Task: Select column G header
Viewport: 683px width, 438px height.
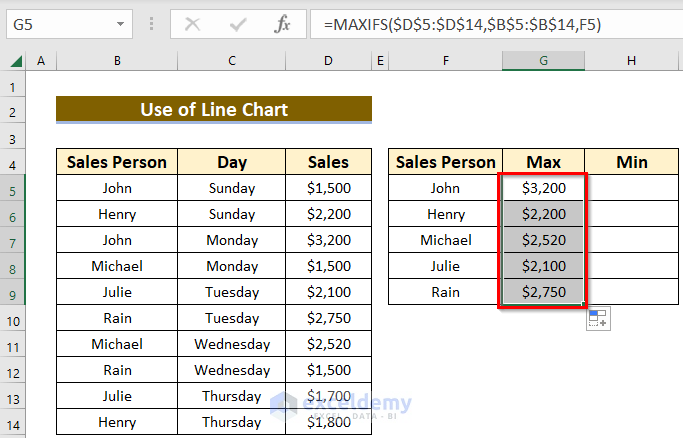Action: (x=543, y=61)
